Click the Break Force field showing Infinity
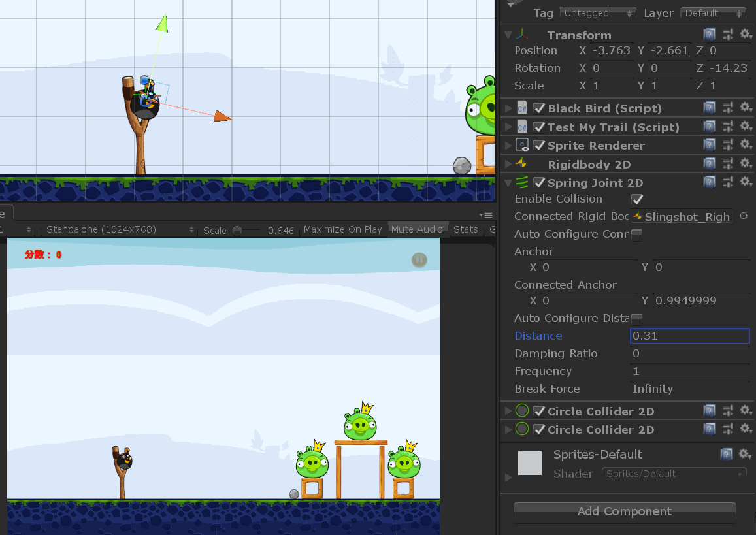The width and height of the screenshot is (756, 535). point(689,389)
